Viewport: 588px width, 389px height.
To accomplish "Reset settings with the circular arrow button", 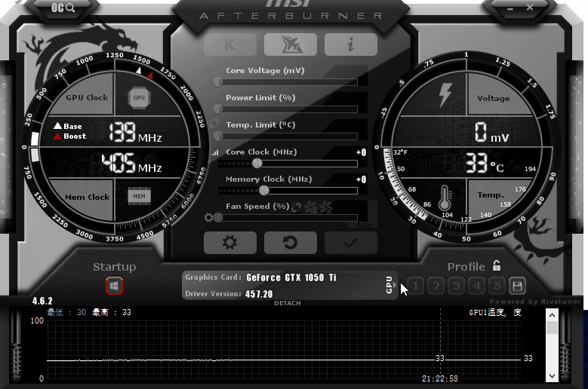I will point(290,242).
